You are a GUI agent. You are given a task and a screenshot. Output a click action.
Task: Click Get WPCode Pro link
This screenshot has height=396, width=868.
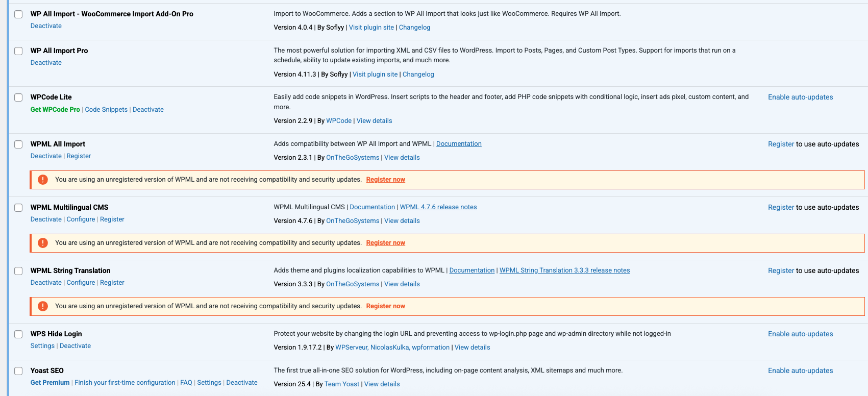click(x=55, y=110)
